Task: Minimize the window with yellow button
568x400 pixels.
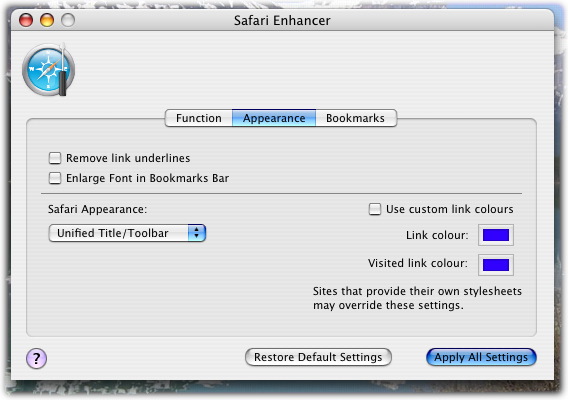Action: pos(47,20)
